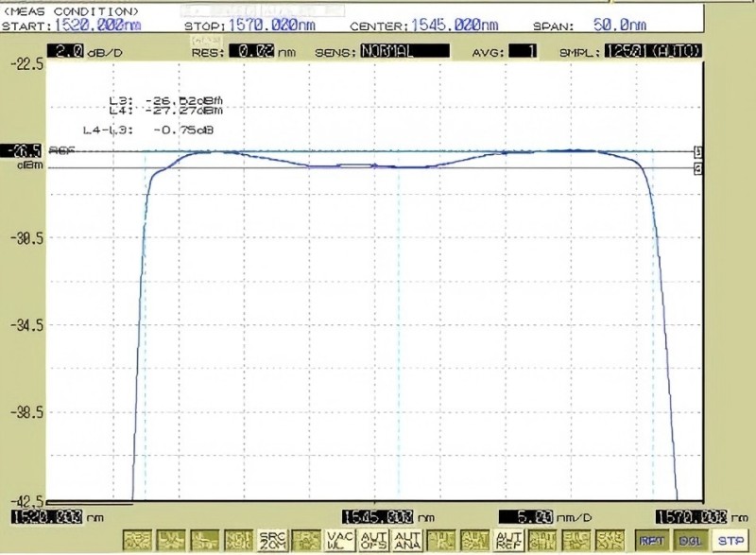Toggle the VAC WL vacuum wavelength icon
Image resolution: width=756 pixels, height=555 pixels.
(x=340, y=541)
